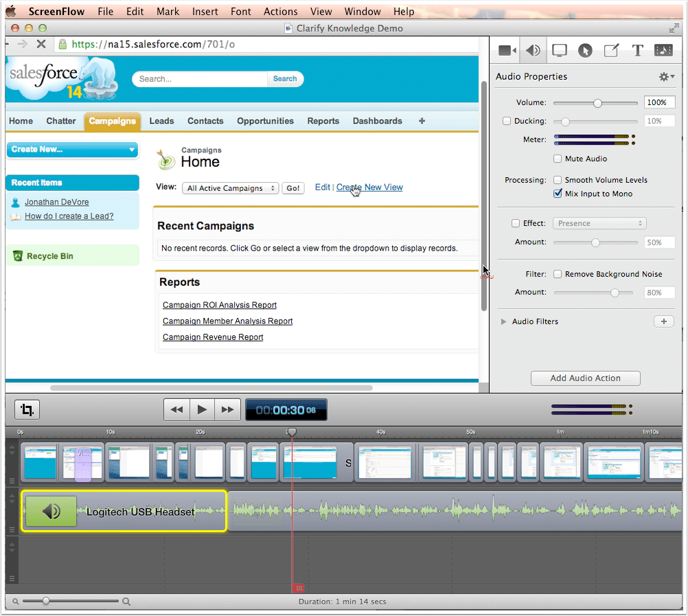Switch to the Leads tab
This screenshot has width=688, height=616.
click(x=161, y=121)
